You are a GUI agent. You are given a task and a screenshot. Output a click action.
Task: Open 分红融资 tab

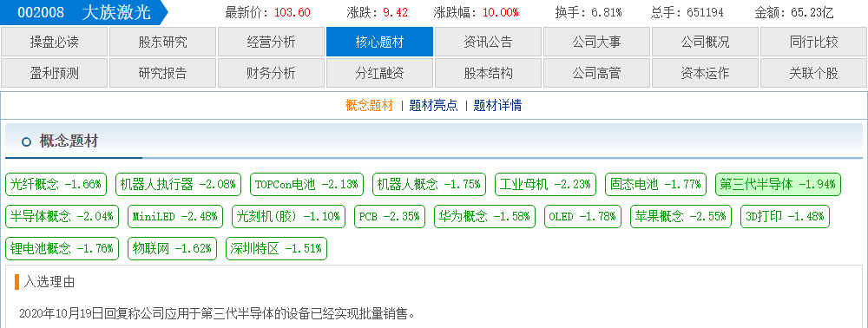point(380,73)
